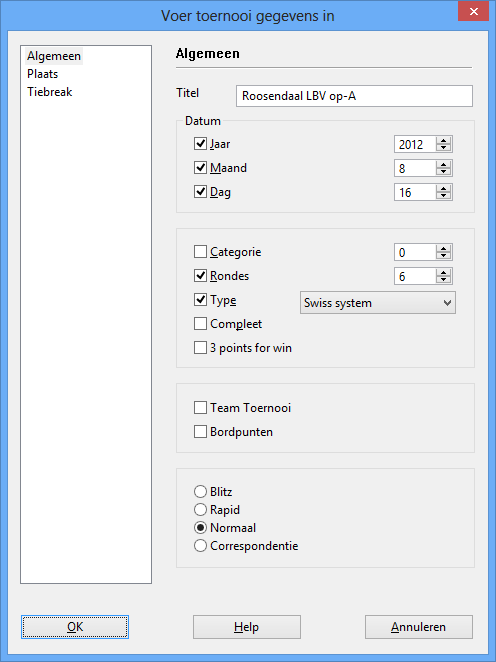Increase the Dag spinner value
The image size is (496, 662).
[443, 189]
